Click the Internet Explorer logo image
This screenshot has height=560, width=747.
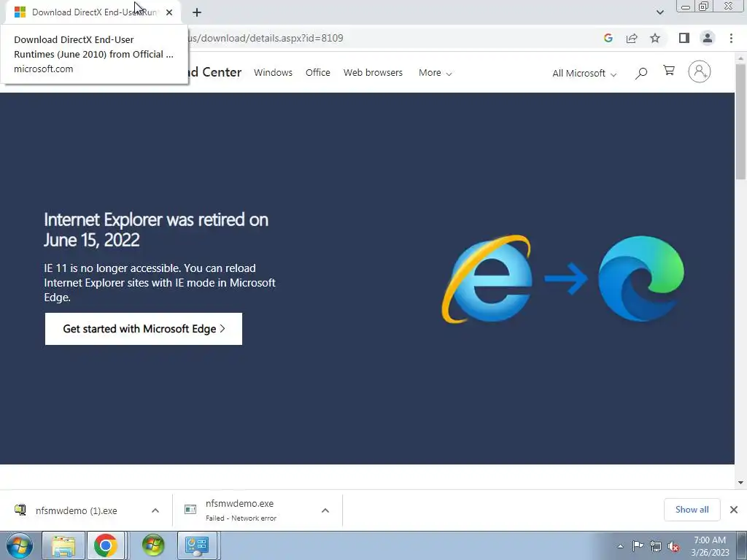[x=487, y=279]
